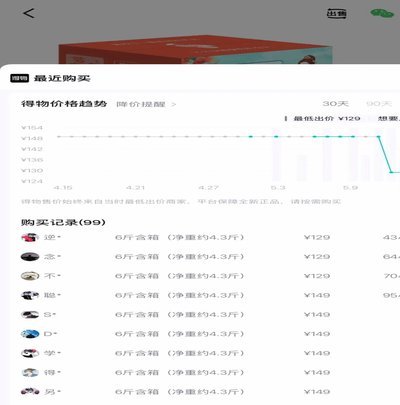Open avatar of buyer S*

coord(30,315)
